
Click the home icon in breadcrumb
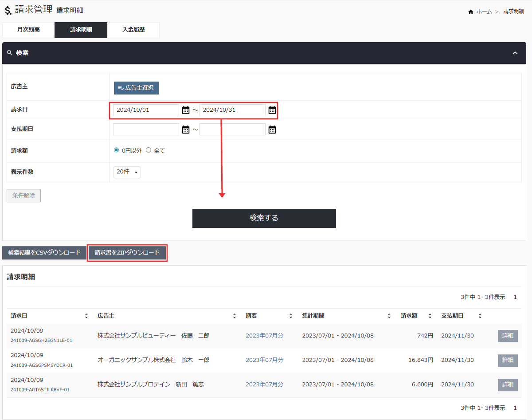pos(471,12)
